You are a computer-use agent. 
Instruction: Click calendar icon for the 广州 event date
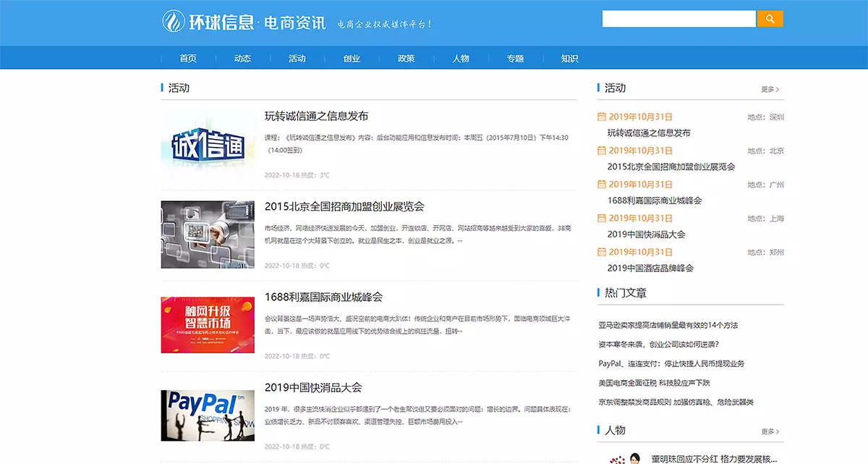click(601, 185)
